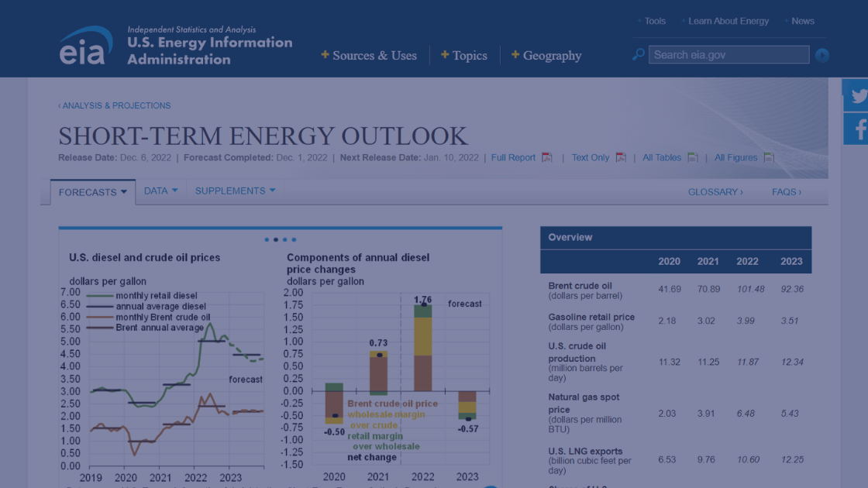Open the GLOSSARY link
868x488 pixels.
(714, 191)
